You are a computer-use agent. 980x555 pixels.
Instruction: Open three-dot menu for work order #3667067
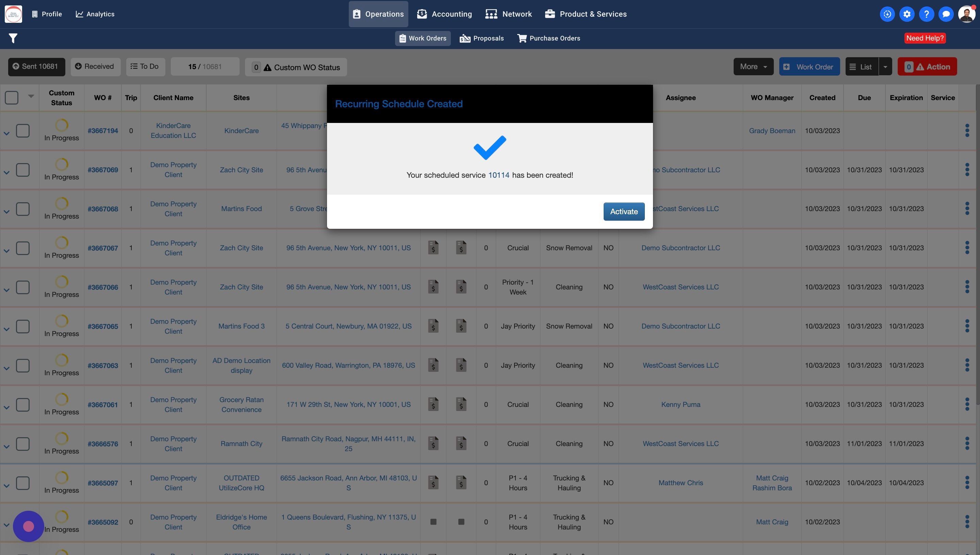967,248
